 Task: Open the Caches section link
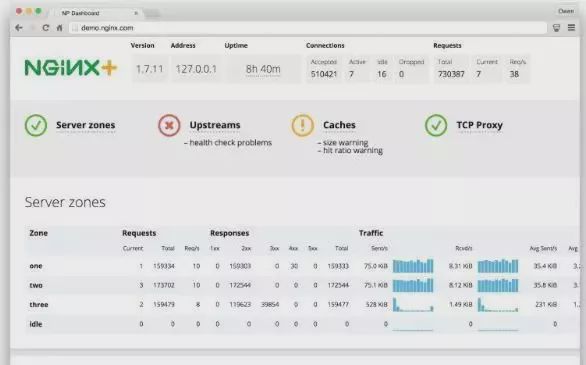pyautogui.click(x=339, y=125)
